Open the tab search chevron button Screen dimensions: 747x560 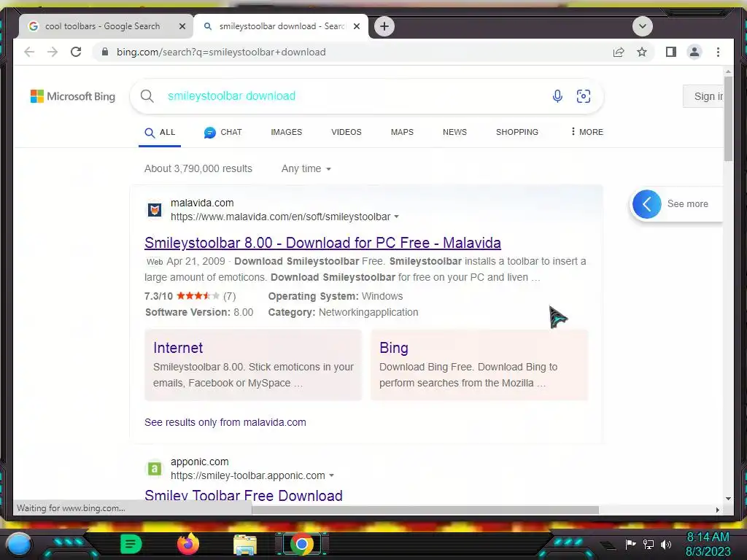(642, 26)
